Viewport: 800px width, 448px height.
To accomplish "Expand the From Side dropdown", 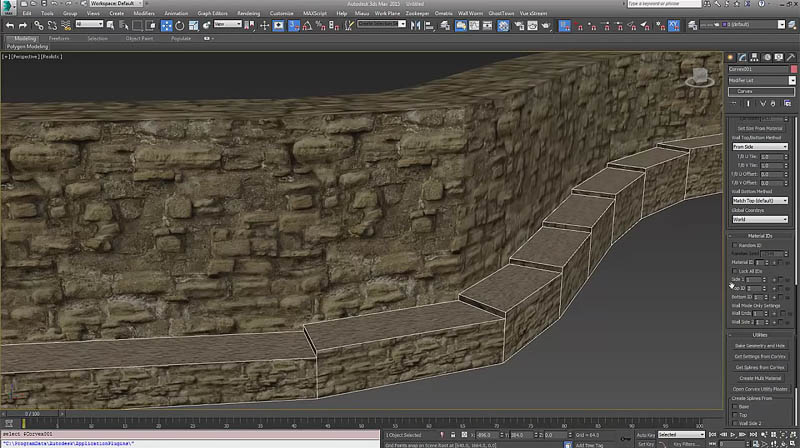I will [x=760, y=146].
